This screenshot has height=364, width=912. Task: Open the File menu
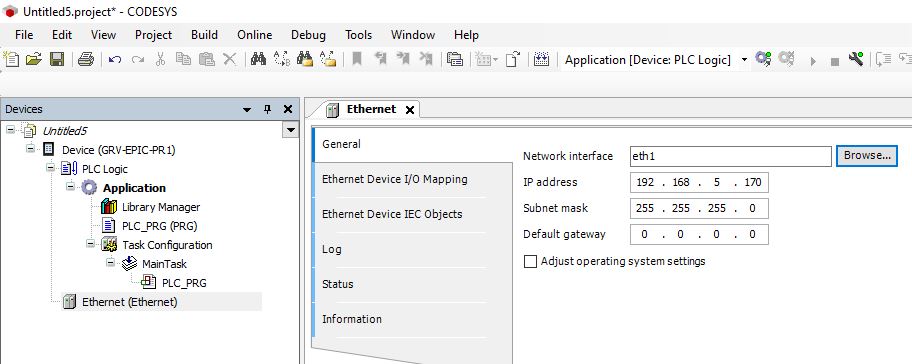click(x=24, y=35)
